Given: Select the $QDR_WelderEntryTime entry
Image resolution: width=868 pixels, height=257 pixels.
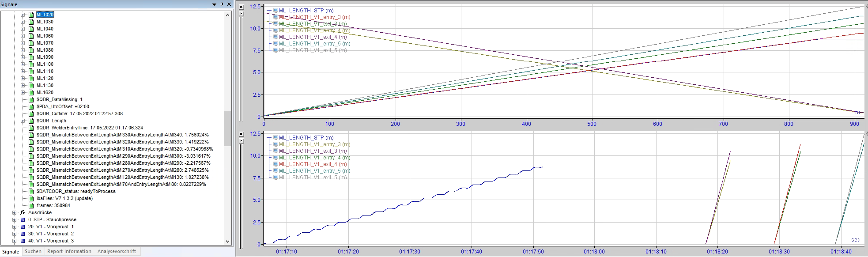Looking at the screenshot, I should click(90, 128).
